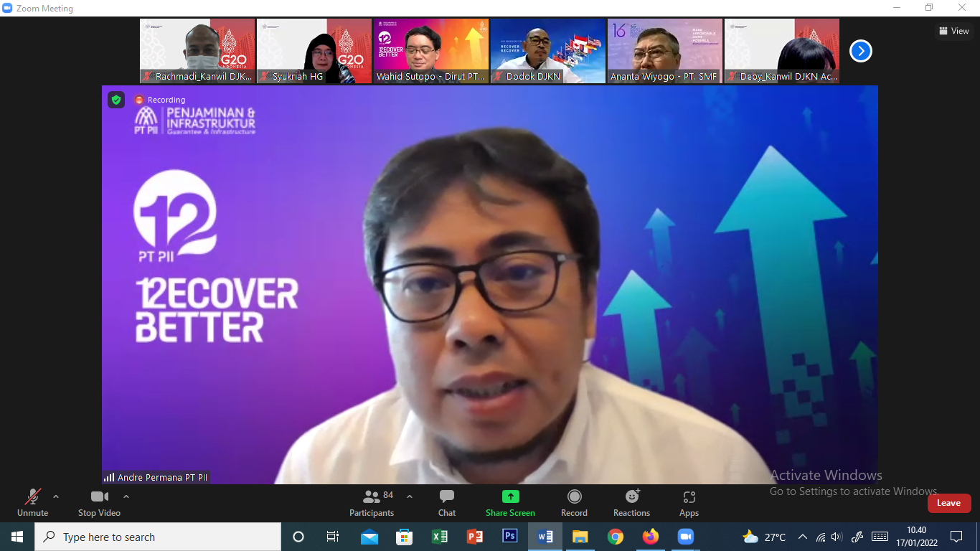Open the Zoom Apps panel

(x=689, y=502)
